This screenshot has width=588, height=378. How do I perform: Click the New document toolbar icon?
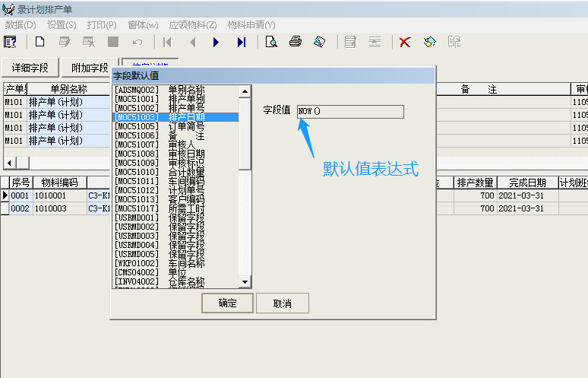tap(40, 42)
